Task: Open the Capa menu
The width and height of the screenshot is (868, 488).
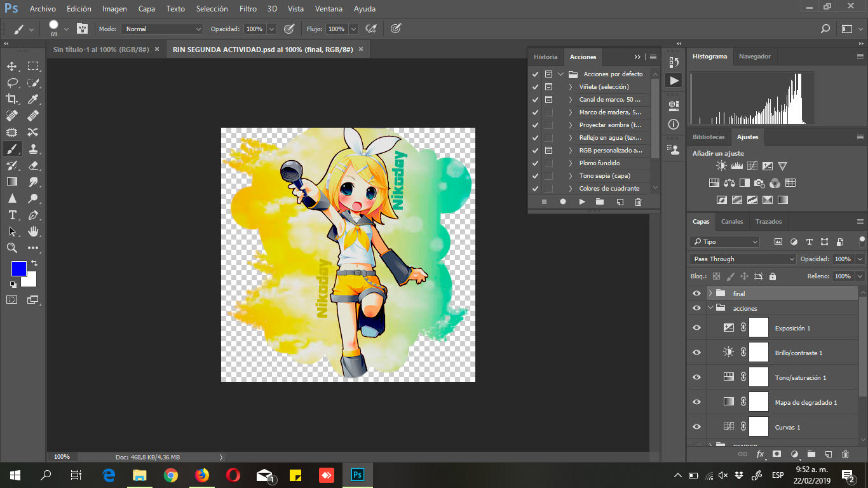Action: (147, 9)
